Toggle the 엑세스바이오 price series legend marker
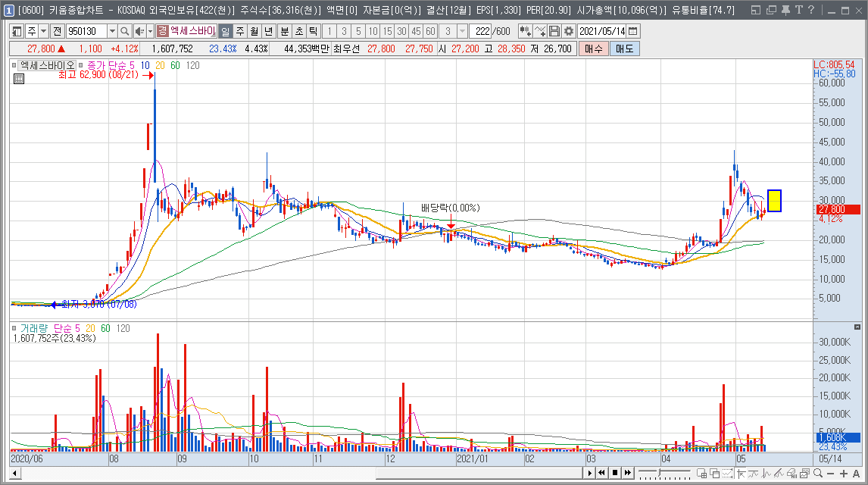This screenshot has width=868, height=485. click(14, 65)
